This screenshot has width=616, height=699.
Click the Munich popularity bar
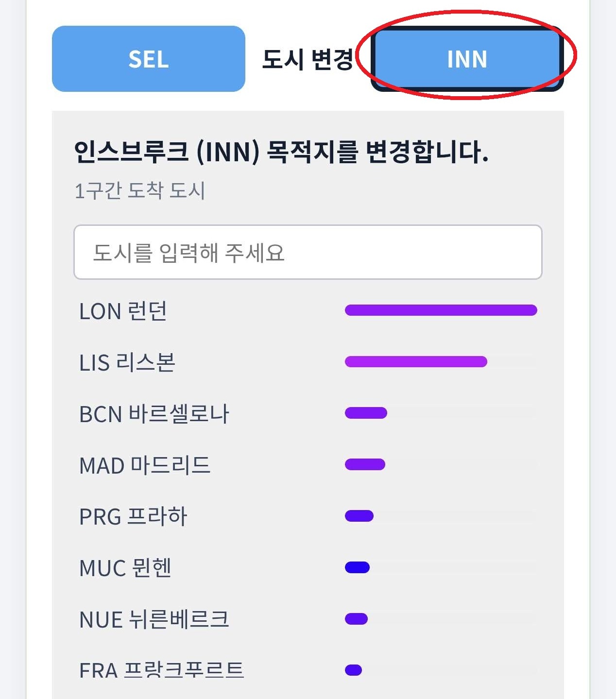(x=357, y=567)
